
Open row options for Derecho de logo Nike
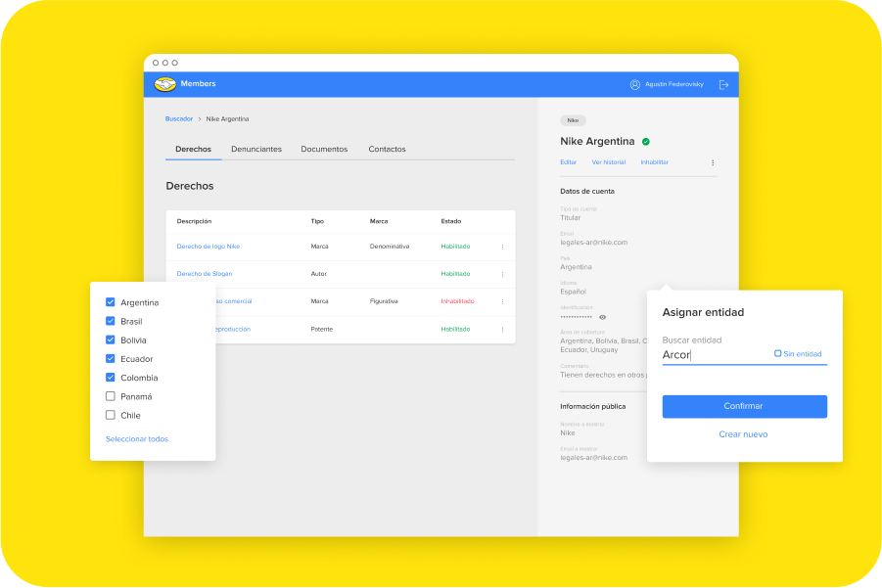pyautogui.click(x=502, y=247)
